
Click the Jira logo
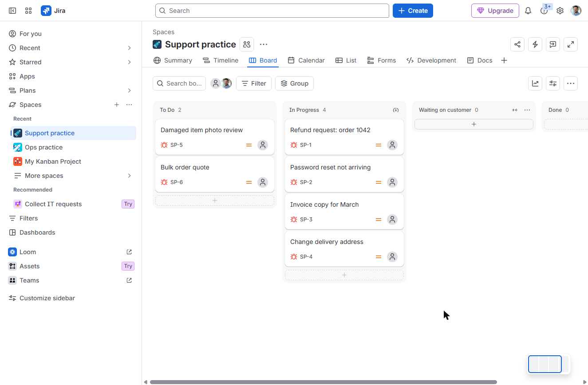pos(53,11)
